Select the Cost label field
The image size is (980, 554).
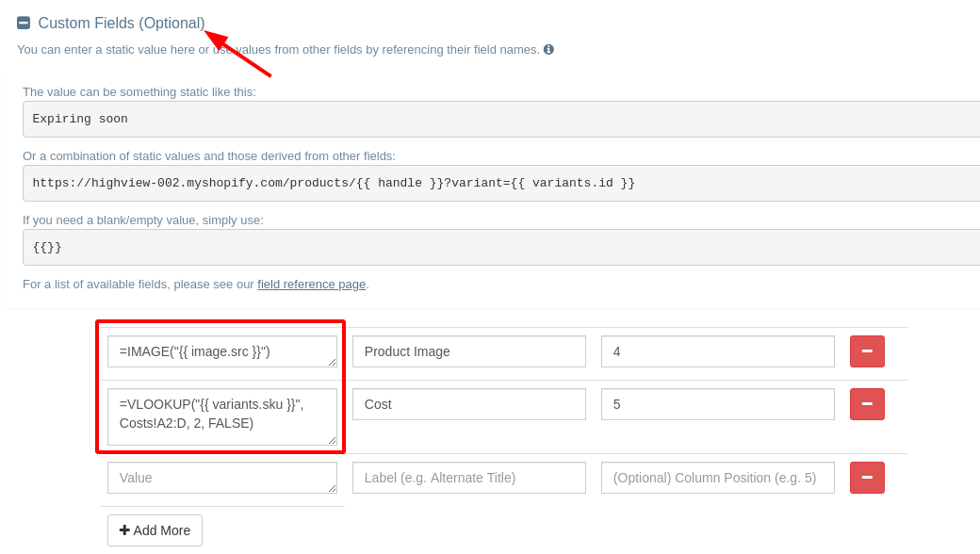point(468,403)
